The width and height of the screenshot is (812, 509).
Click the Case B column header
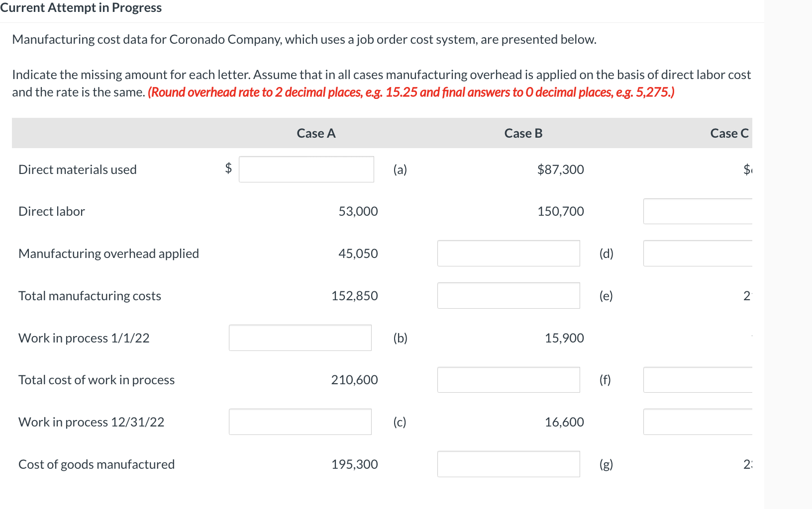pyautogui.click(x=523, y=133)
